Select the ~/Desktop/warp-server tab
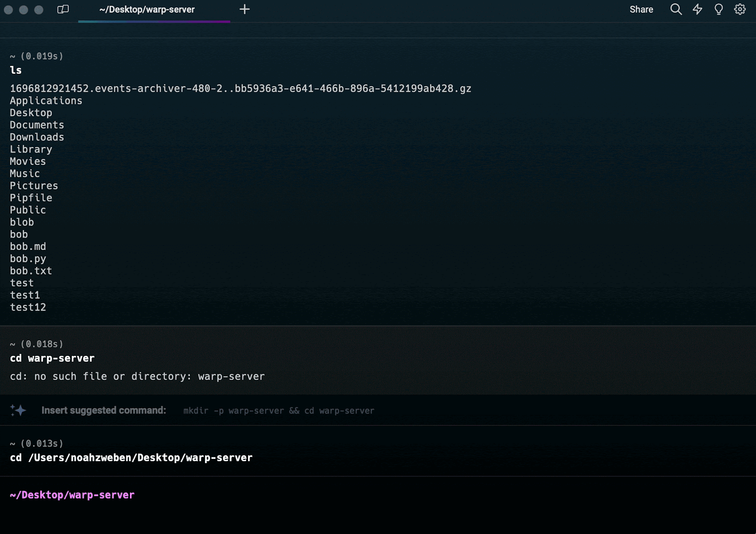This screenshot has width=756, height=534. click(147, 9)
